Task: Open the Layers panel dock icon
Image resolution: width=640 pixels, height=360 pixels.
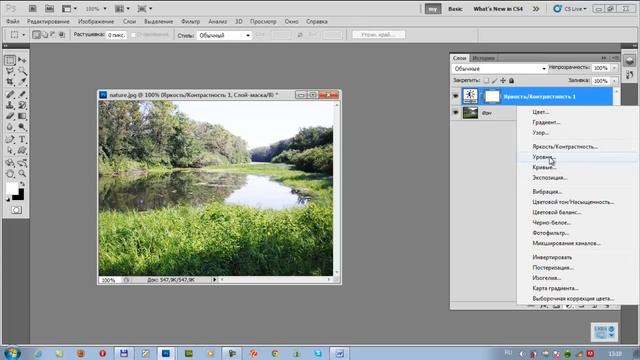Action: tap(629, 61)
